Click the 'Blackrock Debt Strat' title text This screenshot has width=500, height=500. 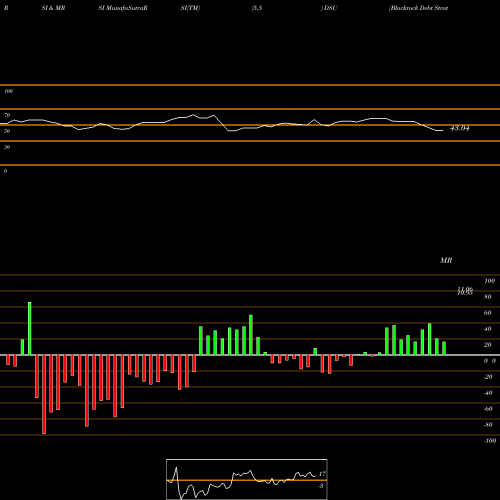[419, 8]
